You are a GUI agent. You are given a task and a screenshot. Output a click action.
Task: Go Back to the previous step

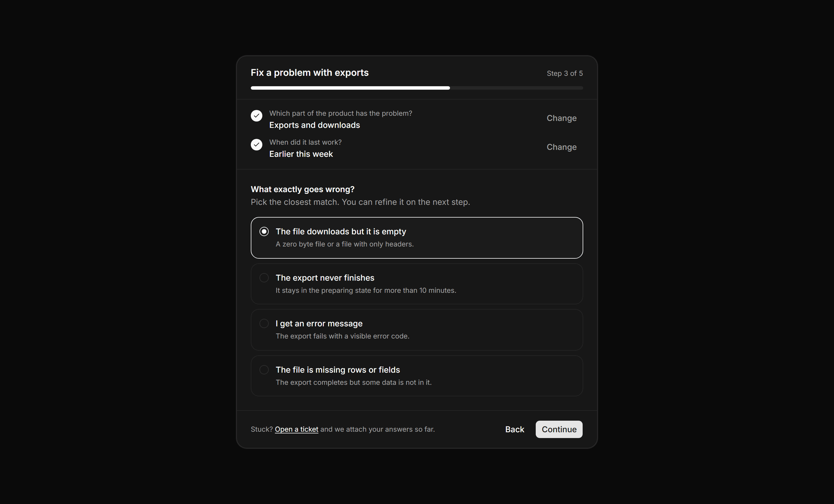point(515,429)
